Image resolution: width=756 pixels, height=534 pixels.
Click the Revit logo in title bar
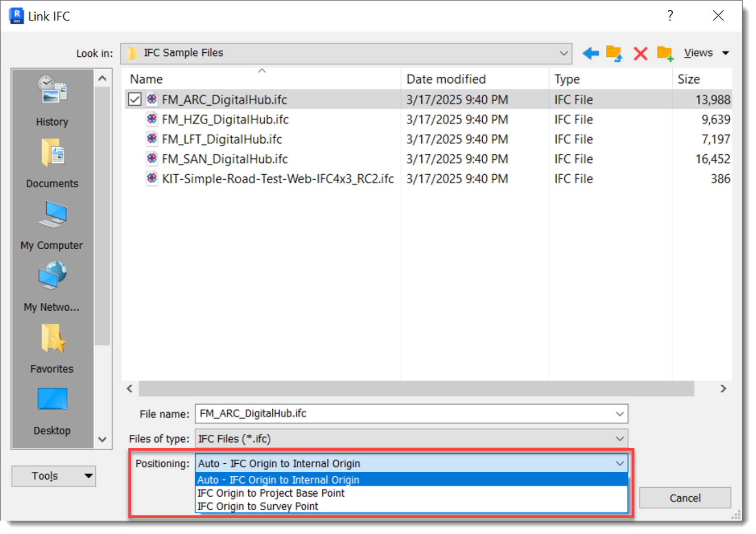[17, 16]
